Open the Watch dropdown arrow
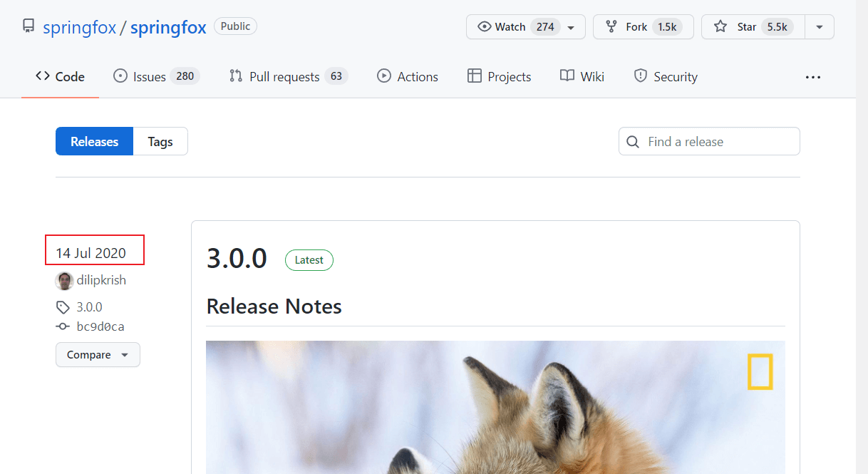This screenshot has width=868, height=474. pos(571,27)
